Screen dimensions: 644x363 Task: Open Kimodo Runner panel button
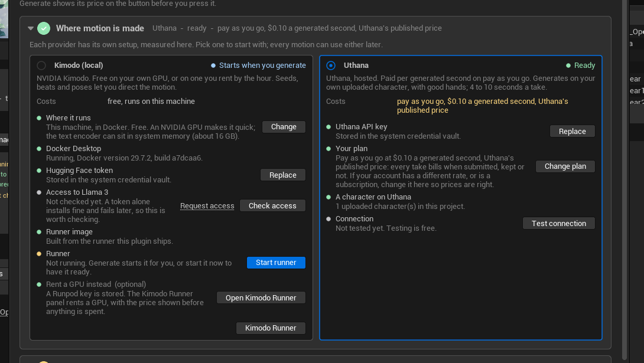(x=261, y=298)
